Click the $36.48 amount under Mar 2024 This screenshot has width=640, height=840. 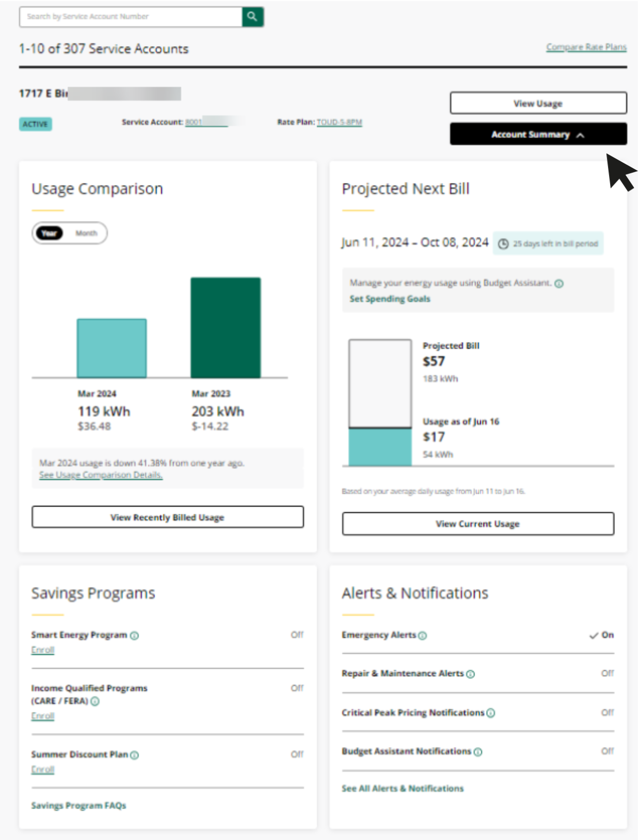click(x=95, y=426)
